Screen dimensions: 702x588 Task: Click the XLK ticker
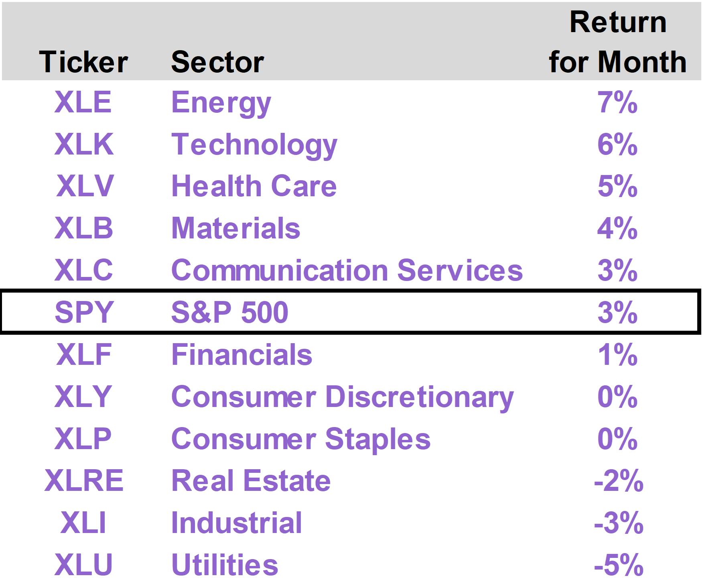click(84, 144)
